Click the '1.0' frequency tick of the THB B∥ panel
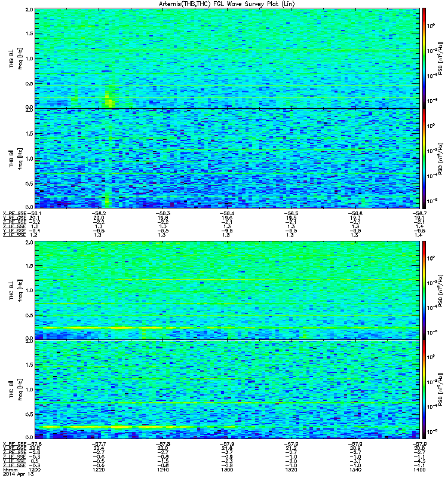 pos(29,158)
